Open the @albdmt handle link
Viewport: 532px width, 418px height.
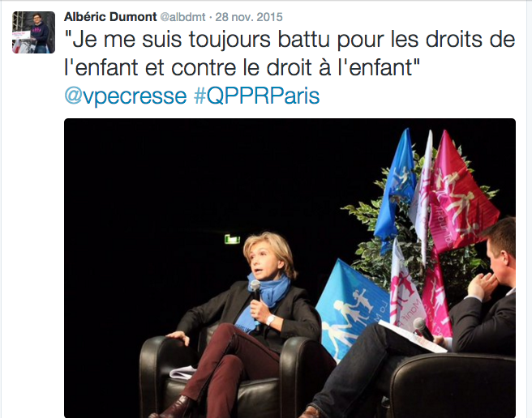click(x=182, y=17)
